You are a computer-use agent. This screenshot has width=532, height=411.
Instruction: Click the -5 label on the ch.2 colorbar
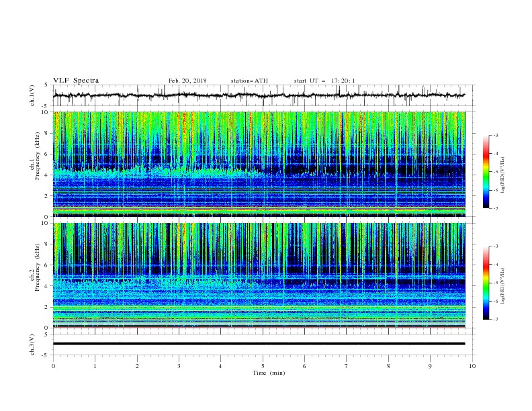point(495,283)
